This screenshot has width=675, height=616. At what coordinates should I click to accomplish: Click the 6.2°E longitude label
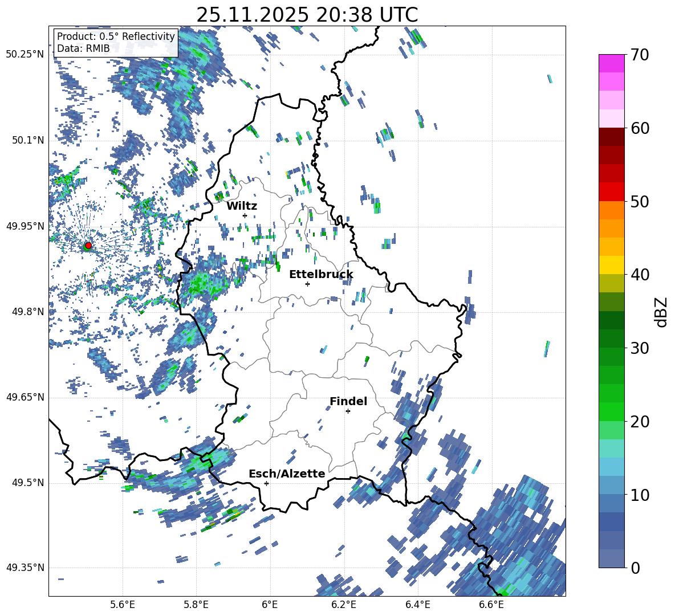(344, 605)
